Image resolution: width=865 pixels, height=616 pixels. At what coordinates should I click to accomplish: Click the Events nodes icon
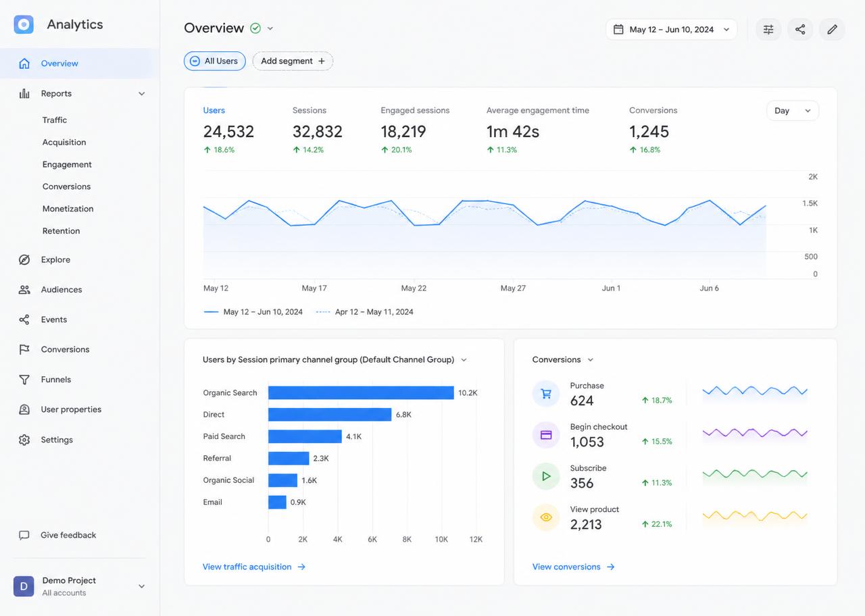coord(24,319)
